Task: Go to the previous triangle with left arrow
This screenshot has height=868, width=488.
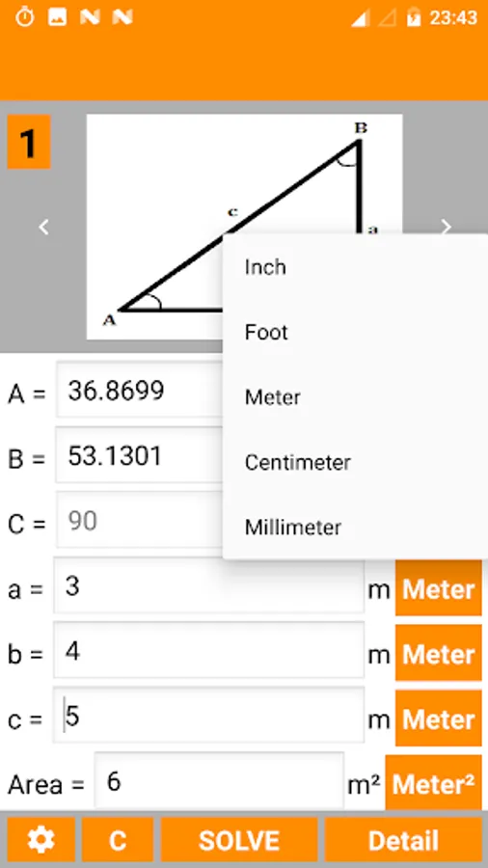Action: 43,227
